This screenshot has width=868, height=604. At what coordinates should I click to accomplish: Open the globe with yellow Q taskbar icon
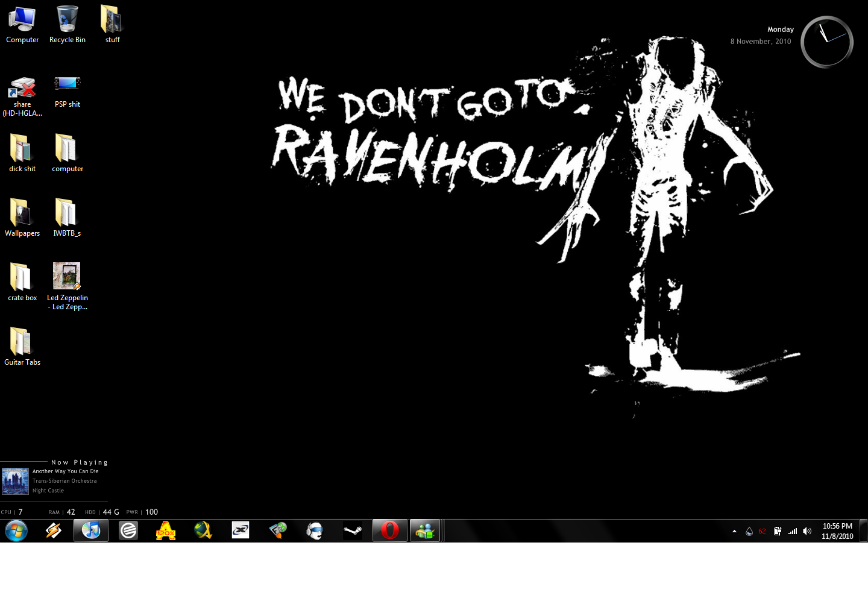203,530
